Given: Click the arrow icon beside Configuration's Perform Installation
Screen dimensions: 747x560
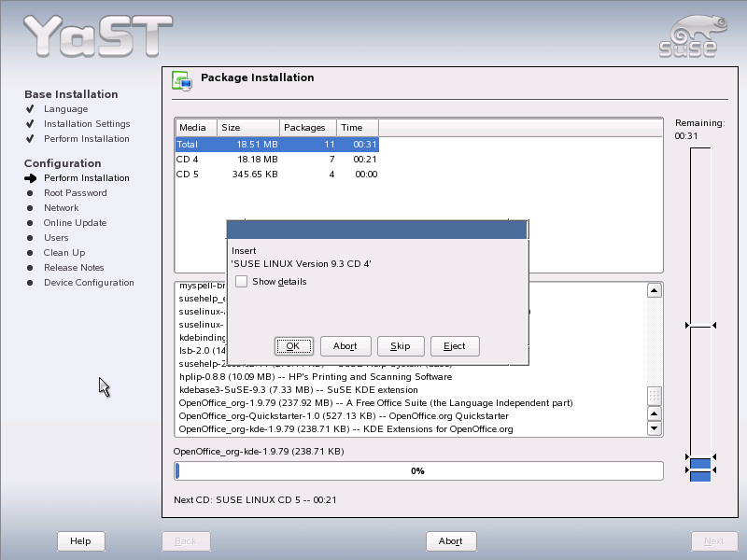Looking at the screenshot, I should click(x=31, y=178).
